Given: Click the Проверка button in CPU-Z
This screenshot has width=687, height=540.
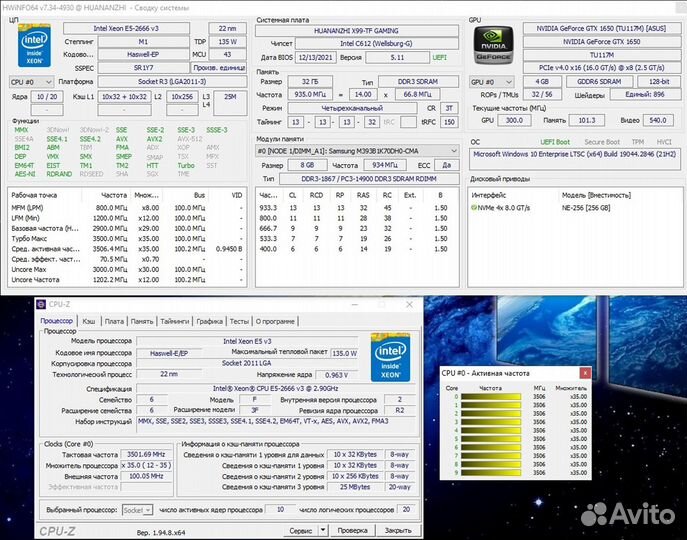Looking at the screenshot, I should (x=352, y=530).
